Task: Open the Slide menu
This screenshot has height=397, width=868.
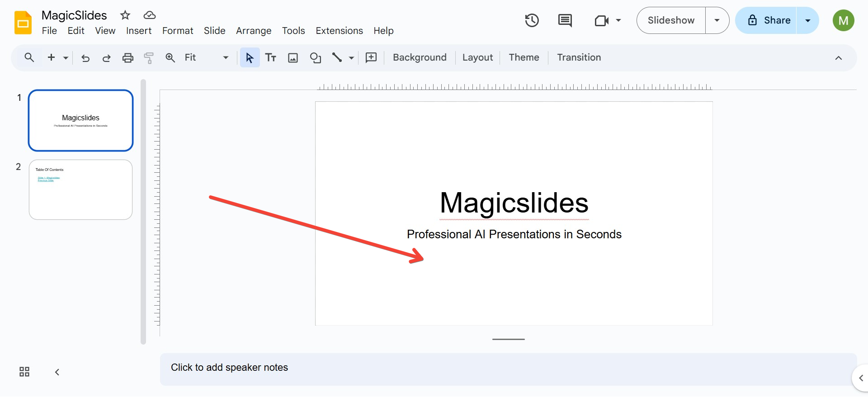Action: pyautogui.click(x=215, y=31)
